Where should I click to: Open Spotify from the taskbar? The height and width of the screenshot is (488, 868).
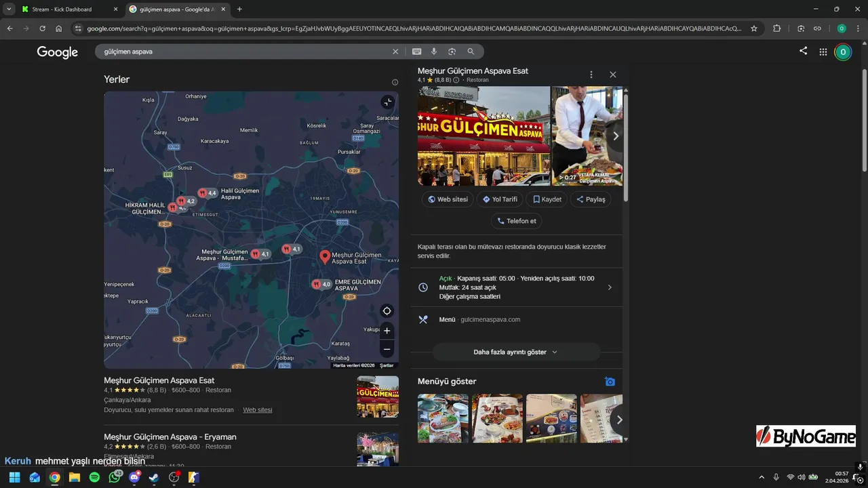(x=94, y=477)
